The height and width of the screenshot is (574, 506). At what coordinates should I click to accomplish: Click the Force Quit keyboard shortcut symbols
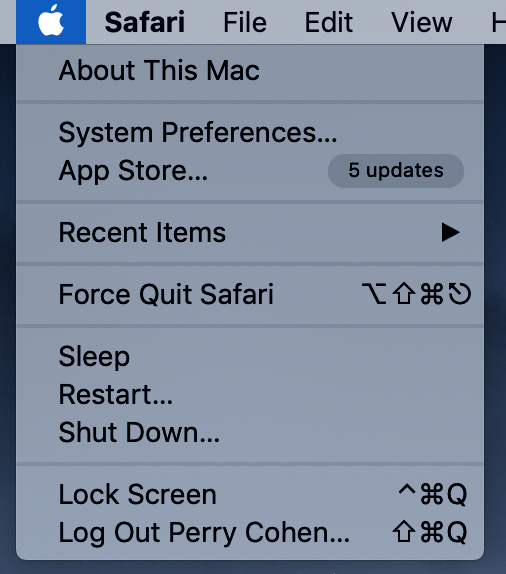coord(416,294)
